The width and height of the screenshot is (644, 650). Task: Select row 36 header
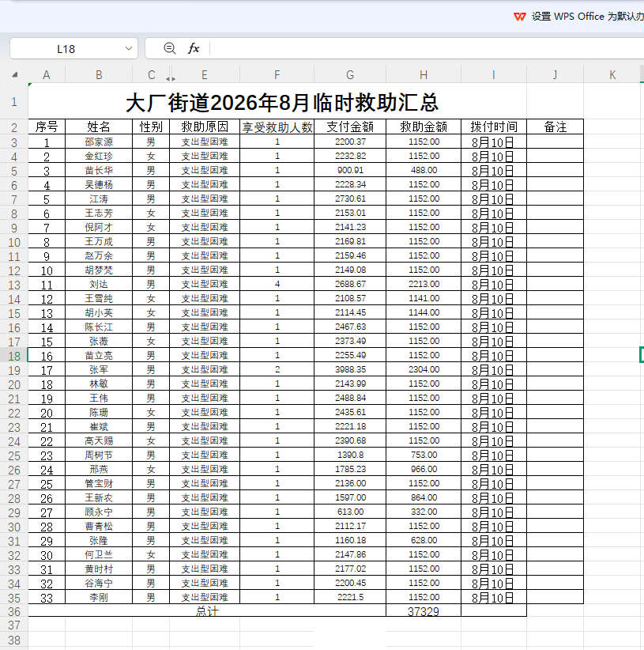point(14,612)
